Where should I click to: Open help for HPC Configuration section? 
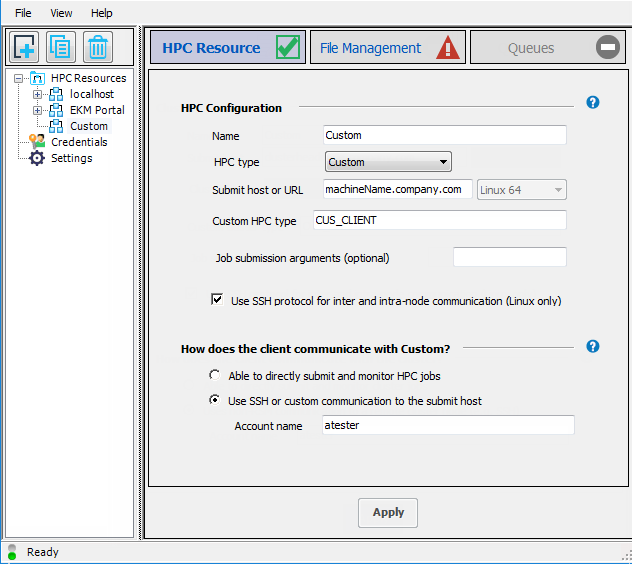pos(592,103)
